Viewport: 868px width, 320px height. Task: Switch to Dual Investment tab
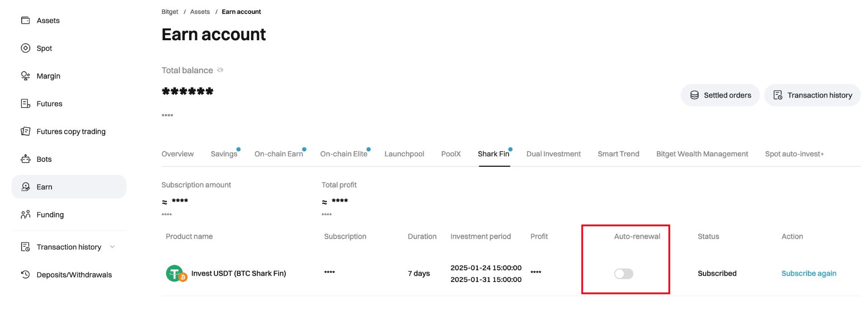tap(553, 154)
